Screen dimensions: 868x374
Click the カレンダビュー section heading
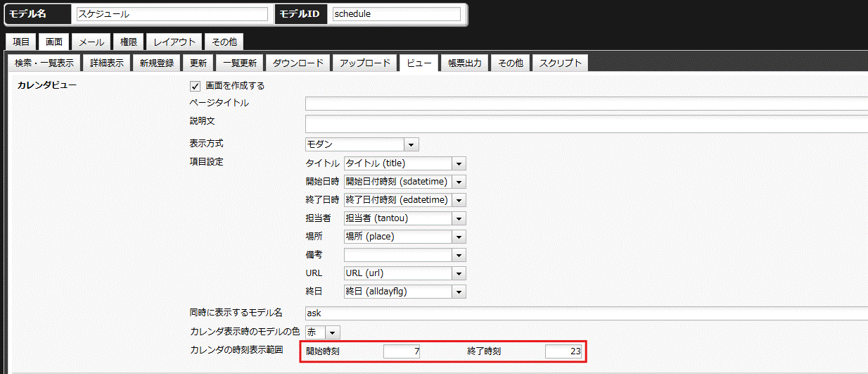(47, 86)
